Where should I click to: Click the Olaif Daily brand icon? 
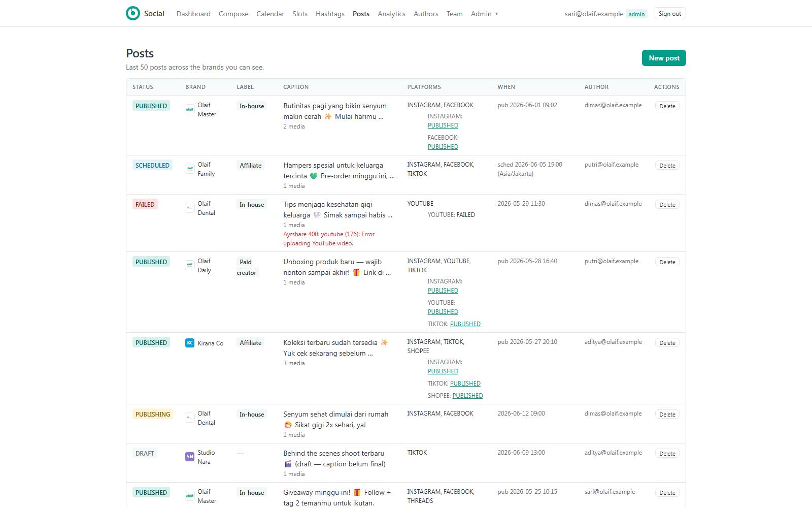(x=190, y=265)
